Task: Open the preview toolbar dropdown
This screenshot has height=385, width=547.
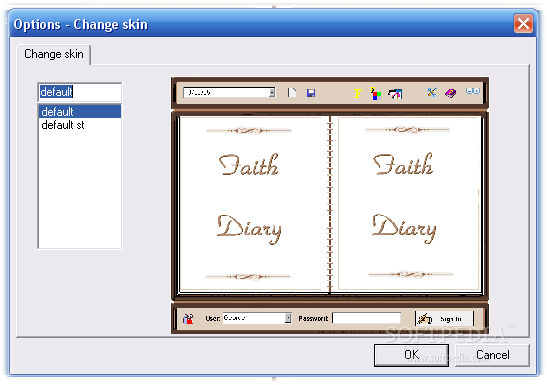Action: (272, 93)
